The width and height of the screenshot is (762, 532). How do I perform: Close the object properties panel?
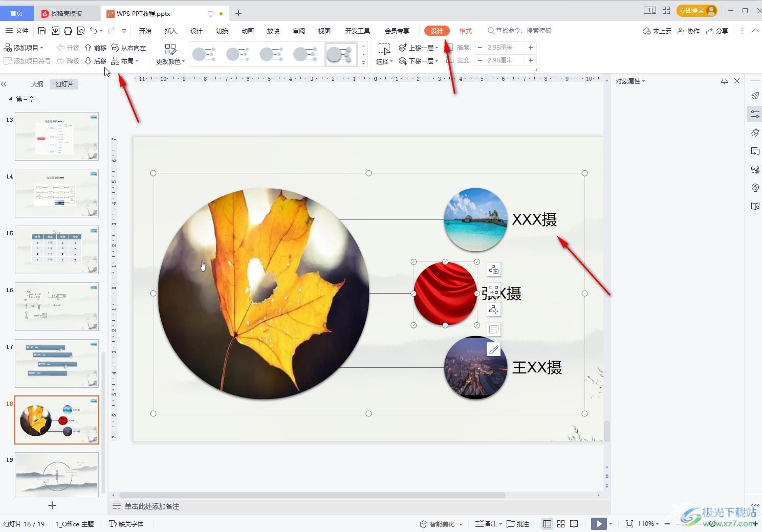pyautogui.click(x=737, y=81)
